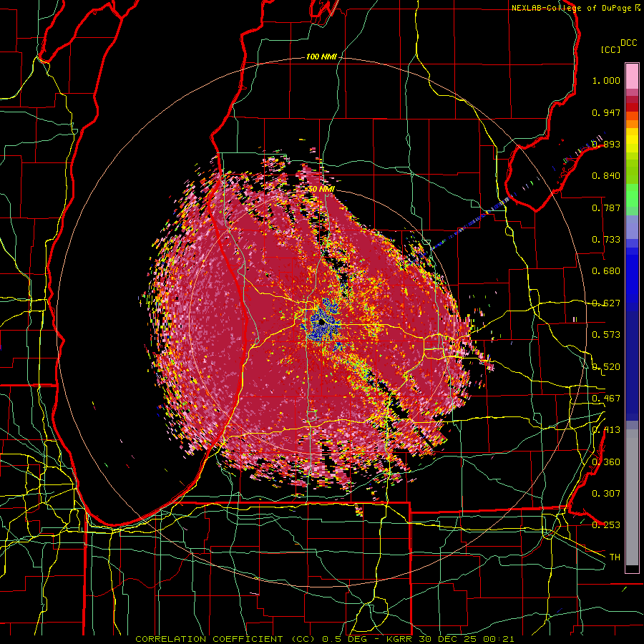Click the DCC label above the color scale
644x644 pixels.
[x=628, y=43]
